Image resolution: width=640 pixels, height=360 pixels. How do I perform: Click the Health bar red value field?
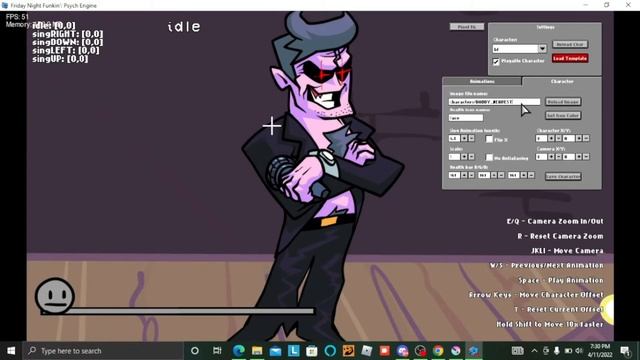[x=454, y=175]
